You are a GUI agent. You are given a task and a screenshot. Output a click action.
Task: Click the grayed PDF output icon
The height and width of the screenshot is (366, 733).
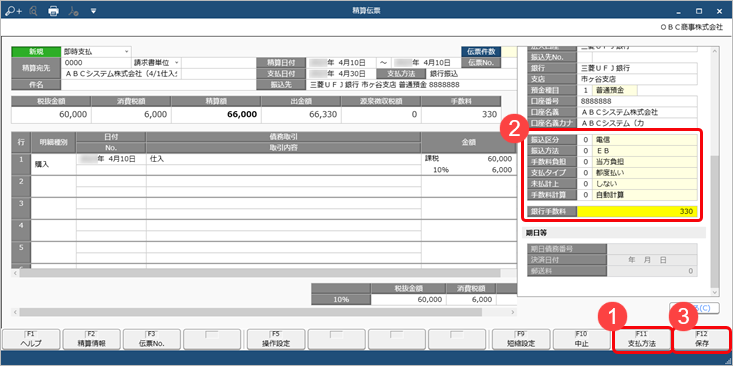73,10
